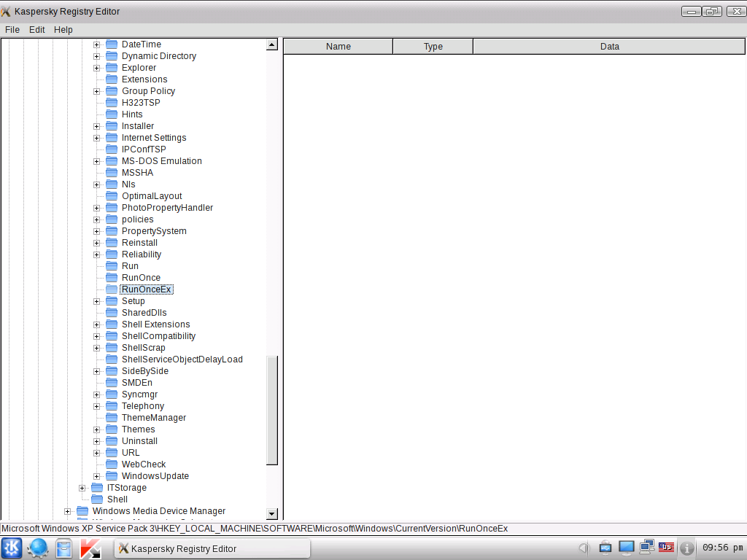
Task: Launch the web browser globe icon in taskbar
Action: coord(38,548)
